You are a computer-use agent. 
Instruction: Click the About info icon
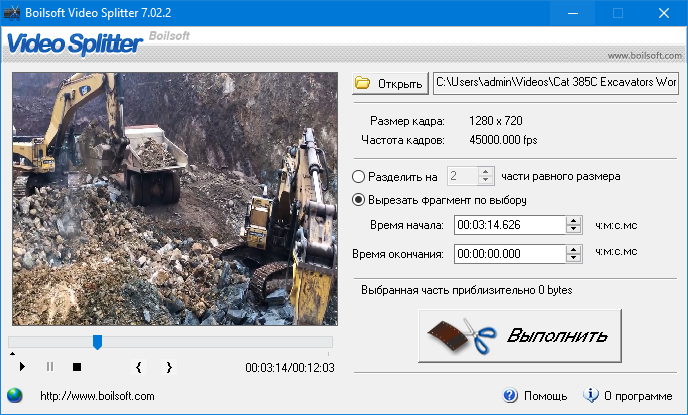tap(591, 395)
